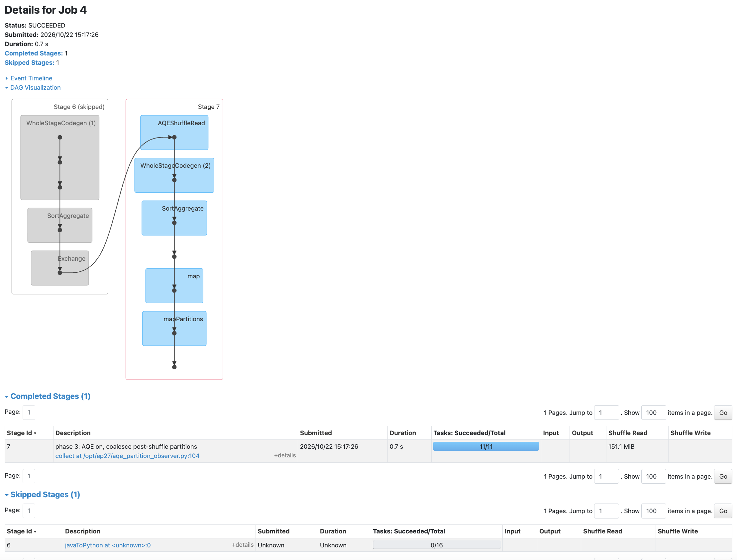Click page 1 above completed stages table
737x560 pixels.
pyautogui.click(x=29, y=412)
